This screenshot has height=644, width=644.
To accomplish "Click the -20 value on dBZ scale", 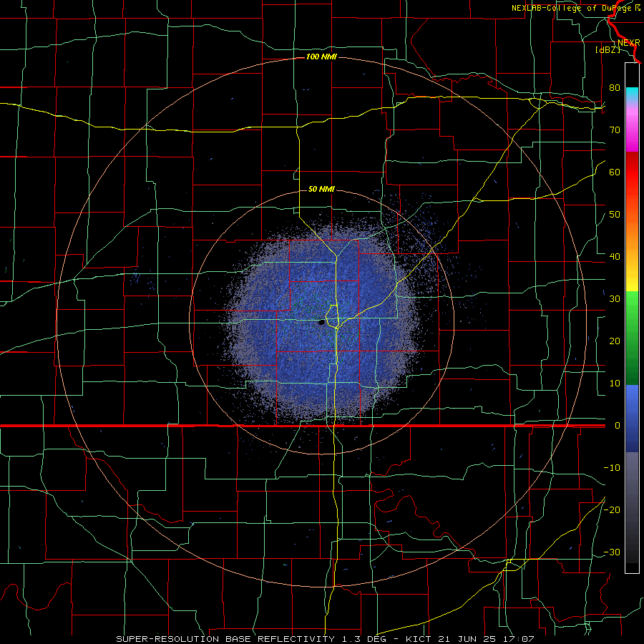I will (x=612, y=510).
